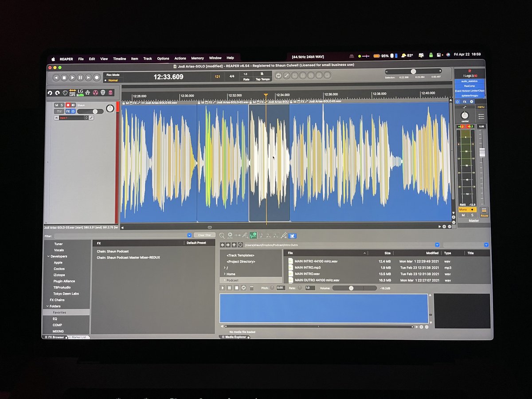Collapse the Developers tree folder
Viewport: 532px width, 399px height.
coord(49,256)
